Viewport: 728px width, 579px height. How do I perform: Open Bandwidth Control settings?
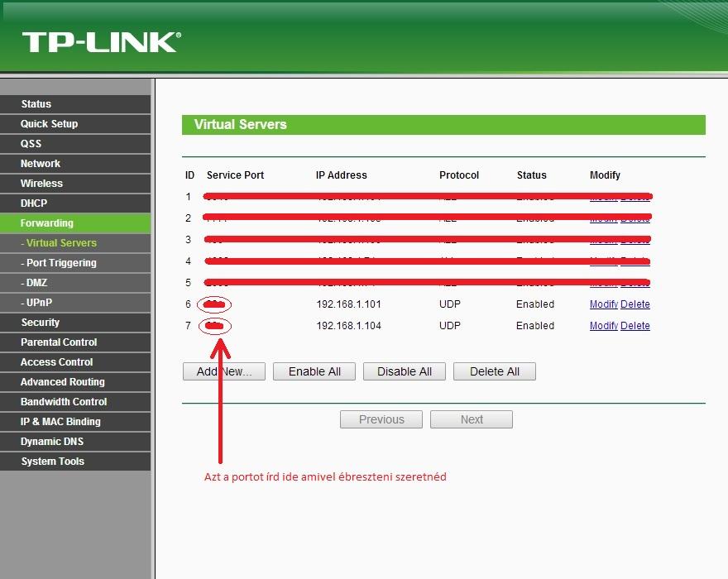coord(75,402)
